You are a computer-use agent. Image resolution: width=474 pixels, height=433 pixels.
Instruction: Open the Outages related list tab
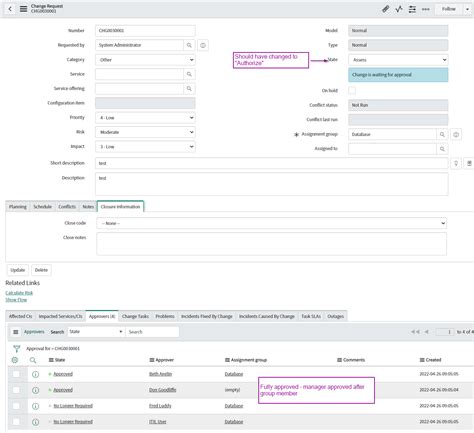(336, 316)
